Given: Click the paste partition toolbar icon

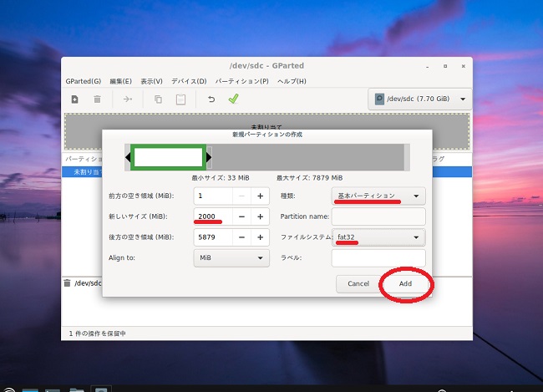Looking at the screenshot, I should coord(180,99).
